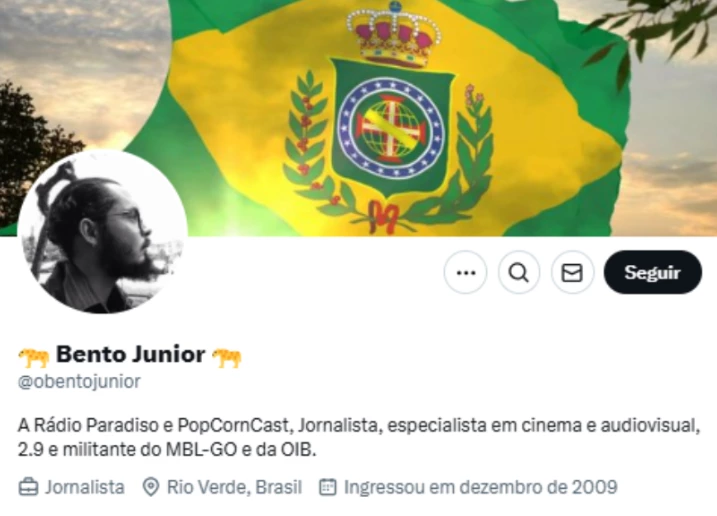Follow the account with Seguir button

coord(653,272)
